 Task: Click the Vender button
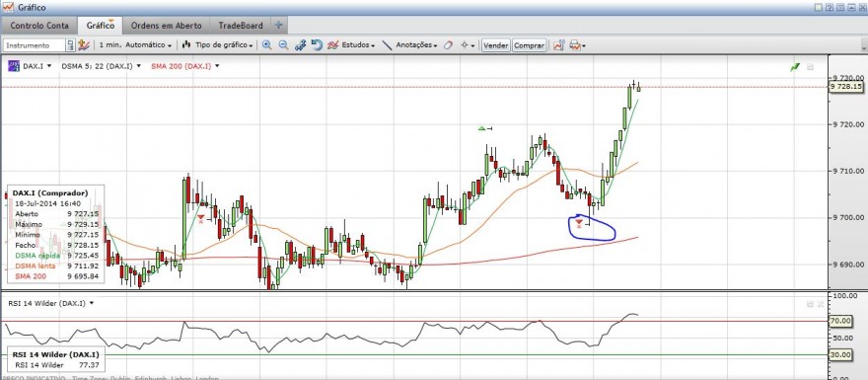[495, 45]
